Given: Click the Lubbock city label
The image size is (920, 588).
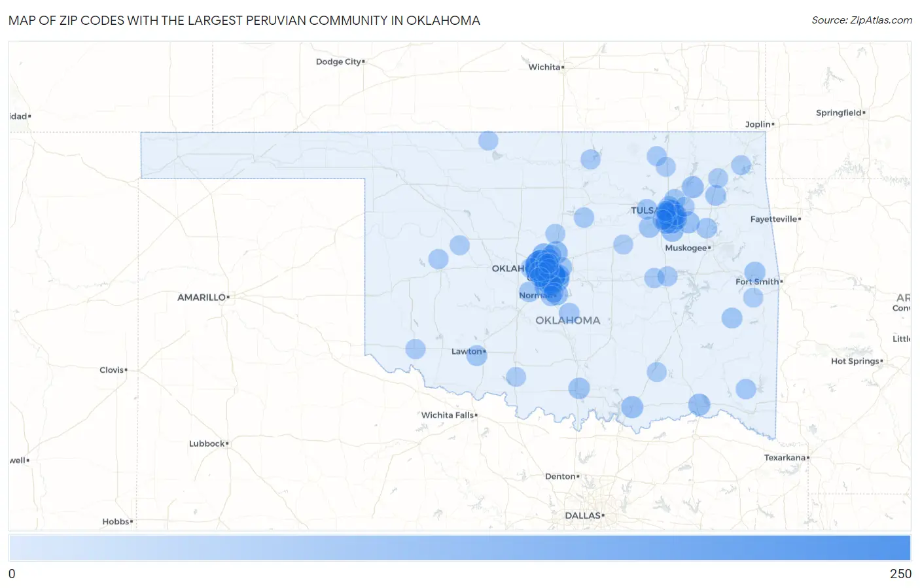Looking at the screenshot, I should point(207,443).
